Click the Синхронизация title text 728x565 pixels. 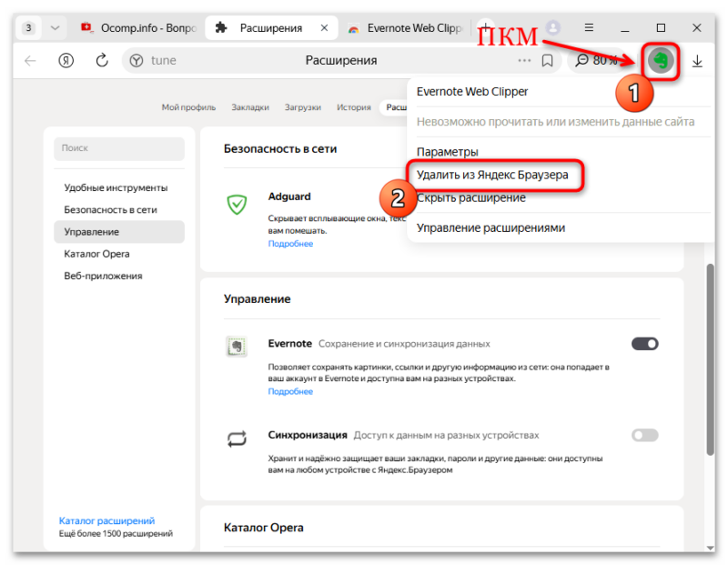click(x=308, y=435)
